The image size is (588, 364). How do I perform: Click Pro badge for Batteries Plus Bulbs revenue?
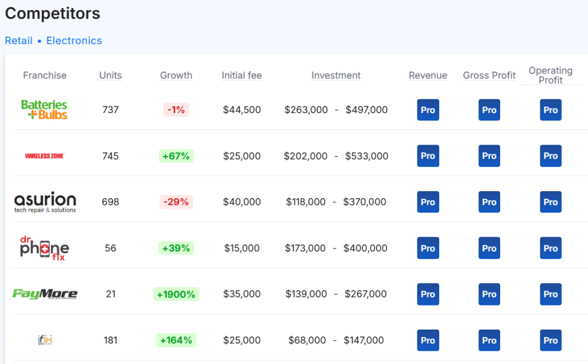428,110
